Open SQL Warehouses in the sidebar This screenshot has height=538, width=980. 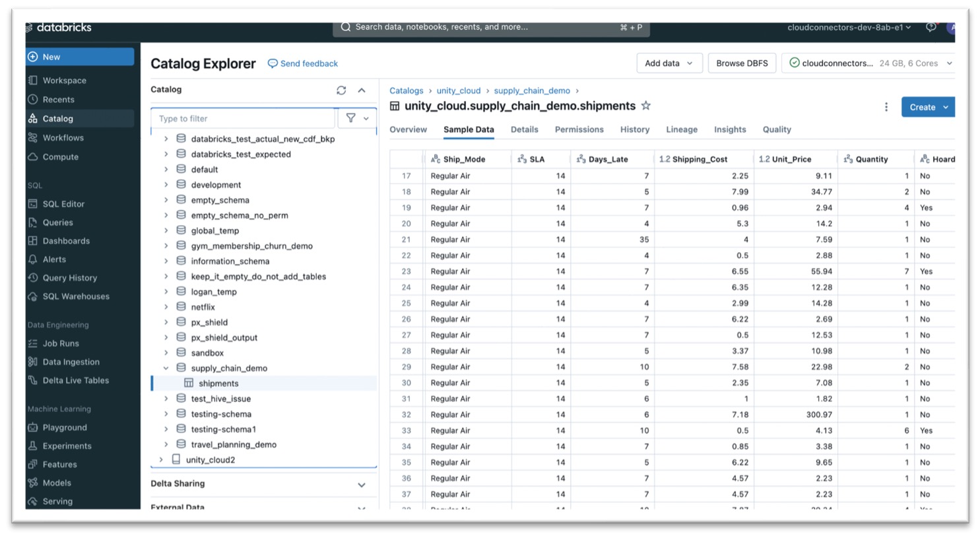point(76,296)
